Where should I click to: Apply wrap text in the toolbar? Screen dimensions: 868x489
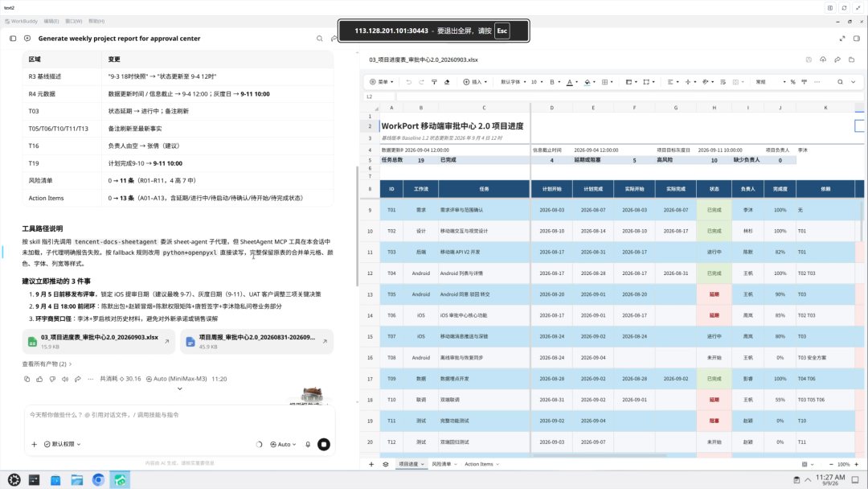point(723,82)
